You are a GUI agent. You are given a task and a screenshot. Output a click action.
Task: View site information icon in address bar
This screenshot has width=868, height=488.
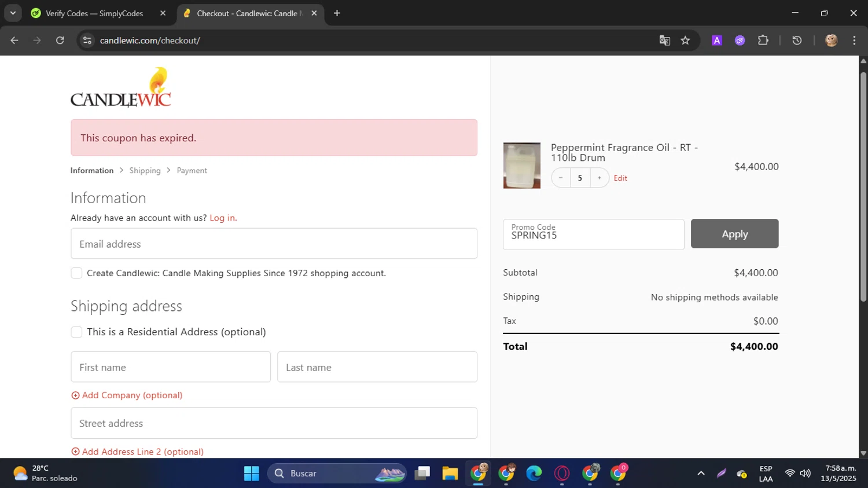pos(87,41)
